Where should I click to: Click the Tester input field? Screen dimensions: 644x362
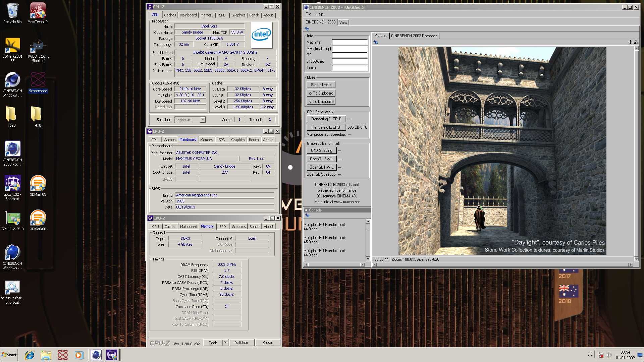tap(350, 68)
